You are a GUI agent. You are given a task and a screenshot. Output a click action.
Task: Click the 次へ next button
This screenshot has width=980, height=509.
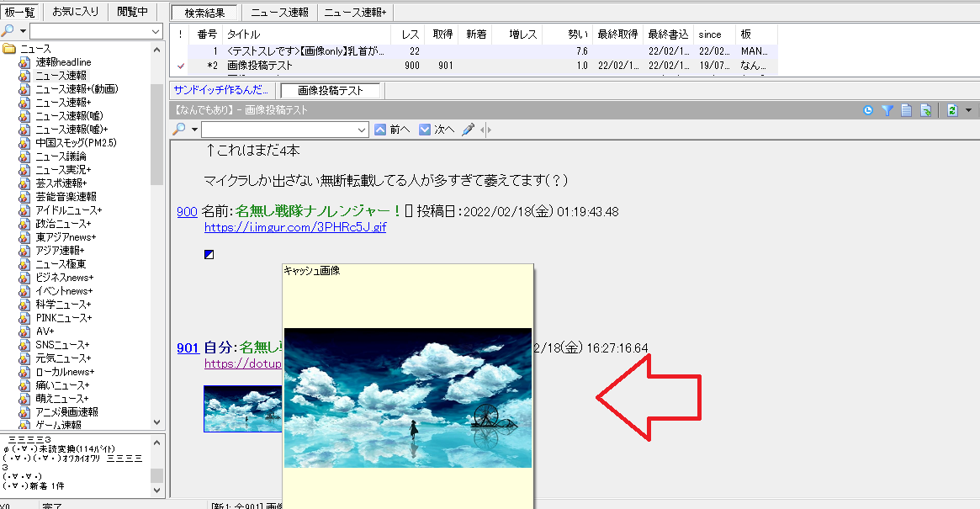(437, 130)
